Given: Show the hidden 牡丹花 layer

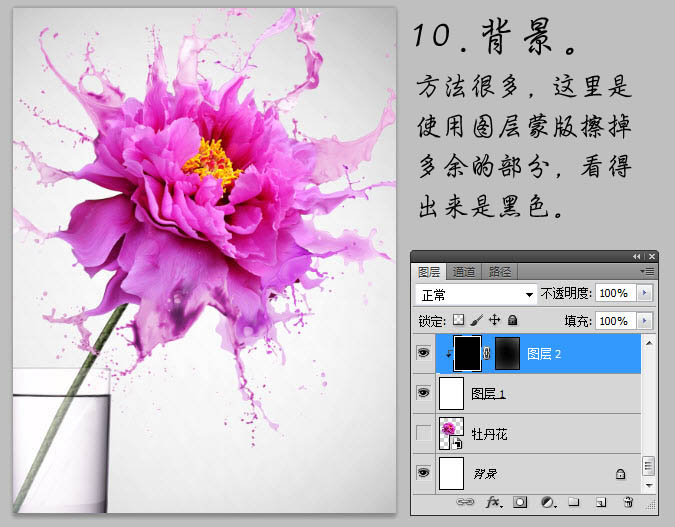Looking at the screenshot, I should coord(424,433).
